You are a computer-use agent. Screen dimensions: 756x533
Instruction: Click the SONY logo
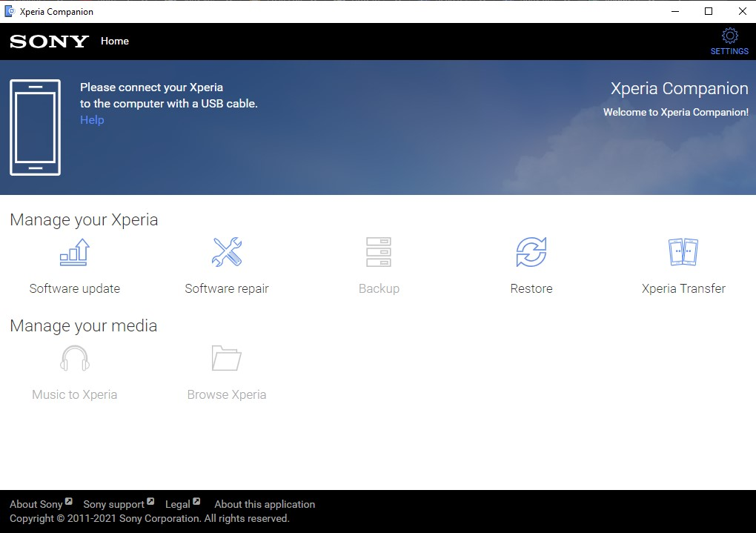pos(49,42)
